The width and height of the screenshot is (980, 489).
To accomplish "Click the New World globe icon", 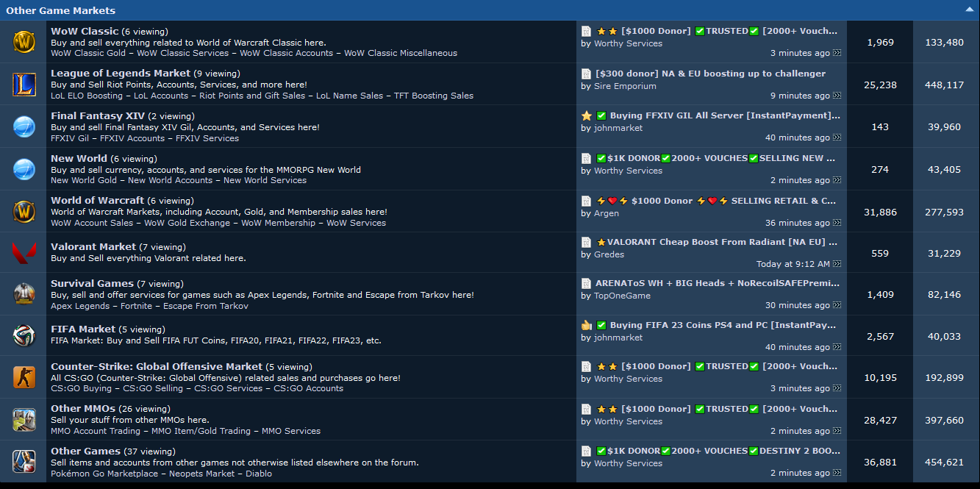I will pyautogui.click(x=24, y=169).
